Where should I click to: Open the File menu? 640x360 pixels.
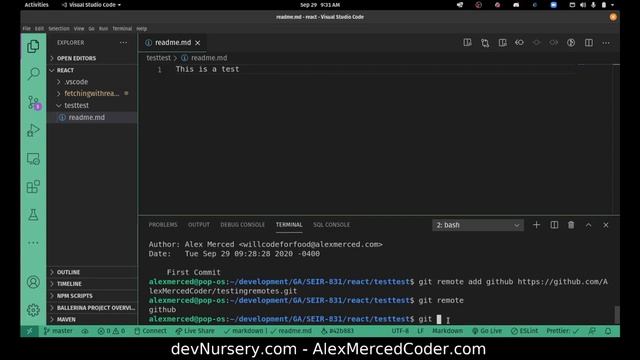click(27, 29)
